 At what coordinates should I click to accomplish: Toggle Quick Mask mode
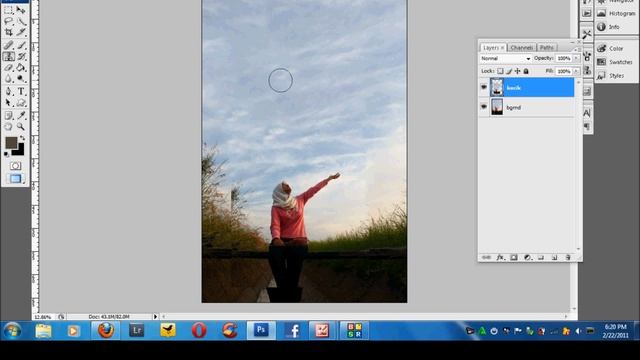16,166
